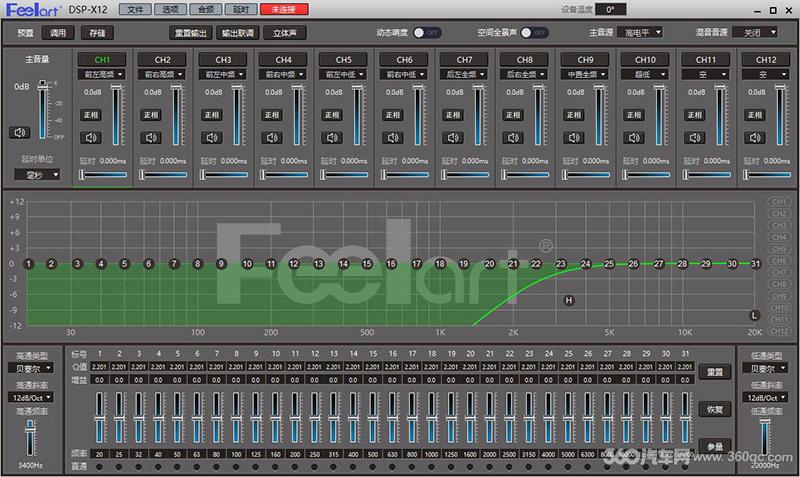Select the CH3 channel tab
800x477 pixels.
[x=223, y=60]
